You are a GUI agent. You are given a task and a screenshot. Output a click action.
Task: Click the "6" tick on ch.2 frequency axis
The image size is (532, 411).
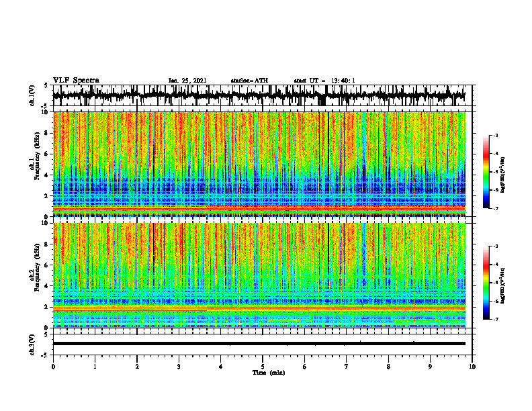pos(48,265)
